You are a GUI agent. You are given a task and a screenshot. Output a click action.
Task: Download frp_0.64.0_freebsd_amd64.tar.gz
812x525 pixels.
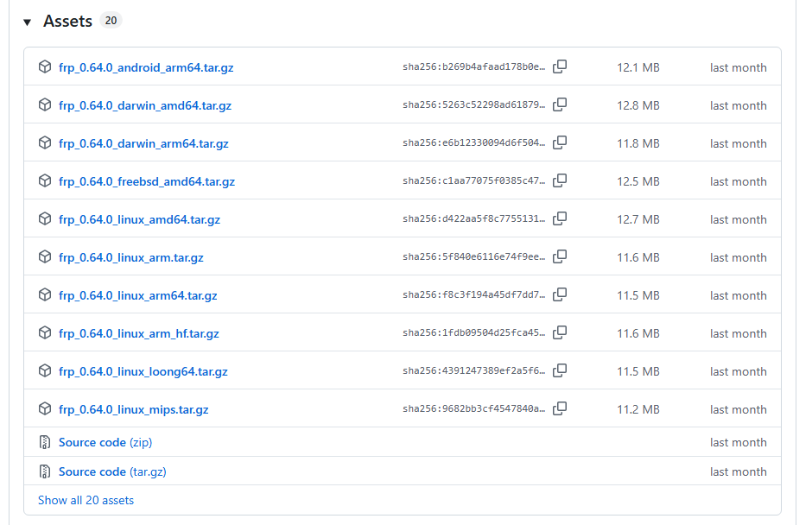tap(146, 181)
